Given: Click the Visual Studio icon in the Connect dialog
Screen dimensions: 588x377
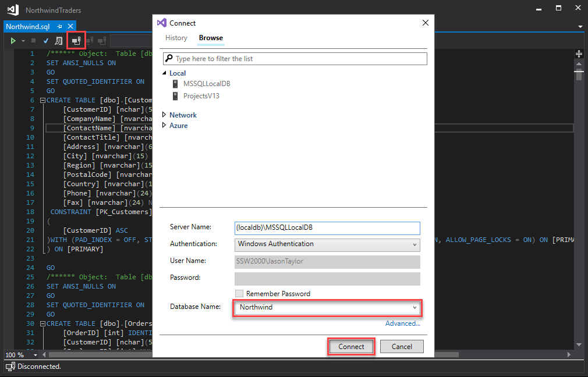Looking at the screenshot, I should (x=162, y=23).
